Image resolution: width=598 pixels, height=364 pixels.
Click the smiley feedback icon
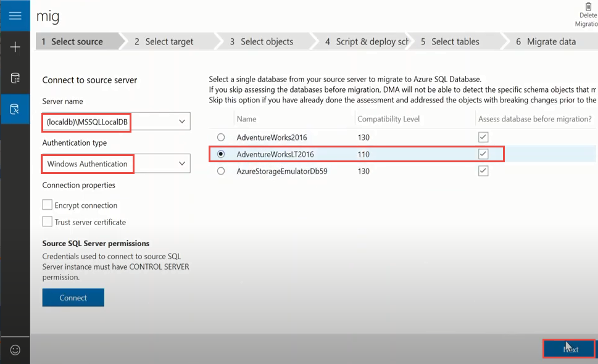pyautogui.click(x=15, y=349)
